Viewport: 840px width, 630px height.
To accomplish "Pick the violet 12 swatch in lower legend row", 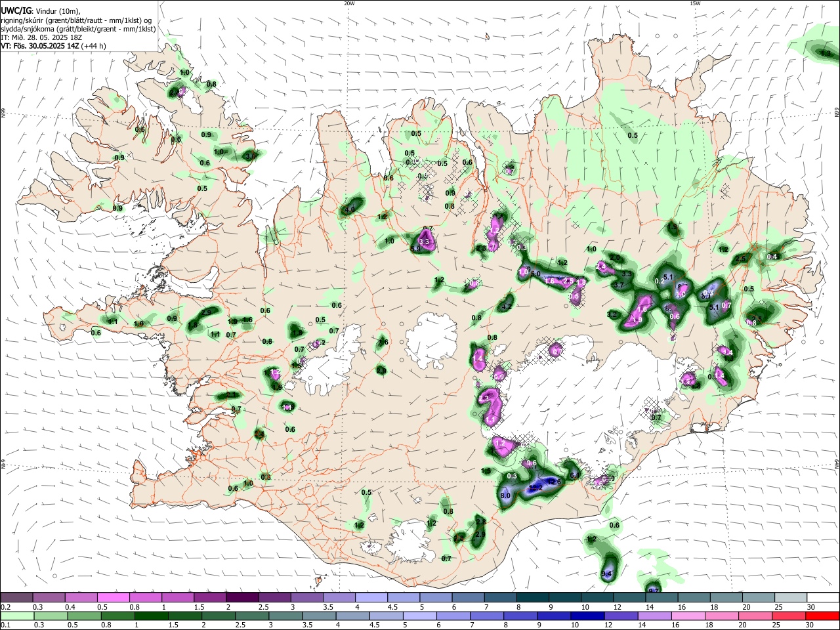I will click(621, 616).
